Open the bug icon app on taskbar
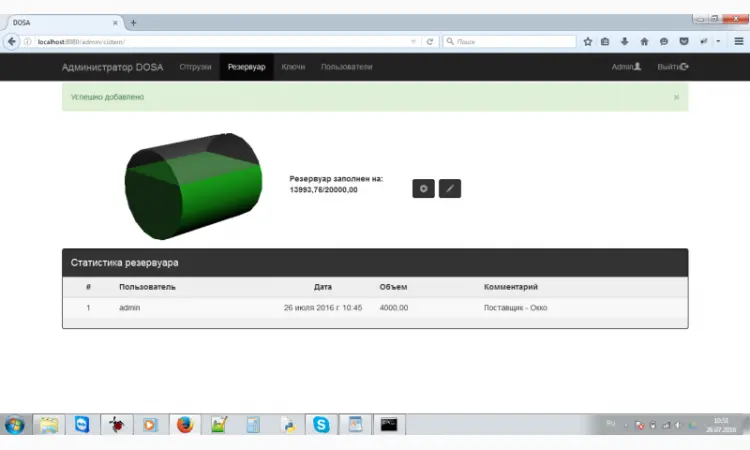750x450 pixels. [x=116, y=425]
